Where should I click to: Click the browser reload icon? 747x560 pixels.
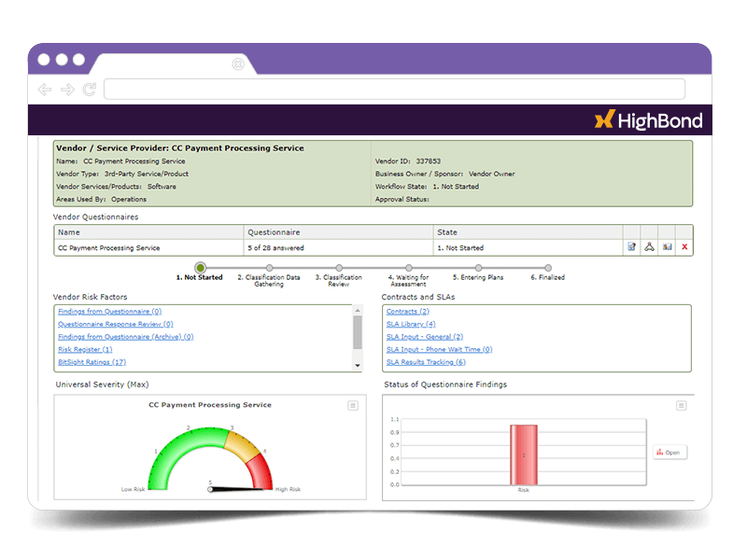click(x=90, y=89)
